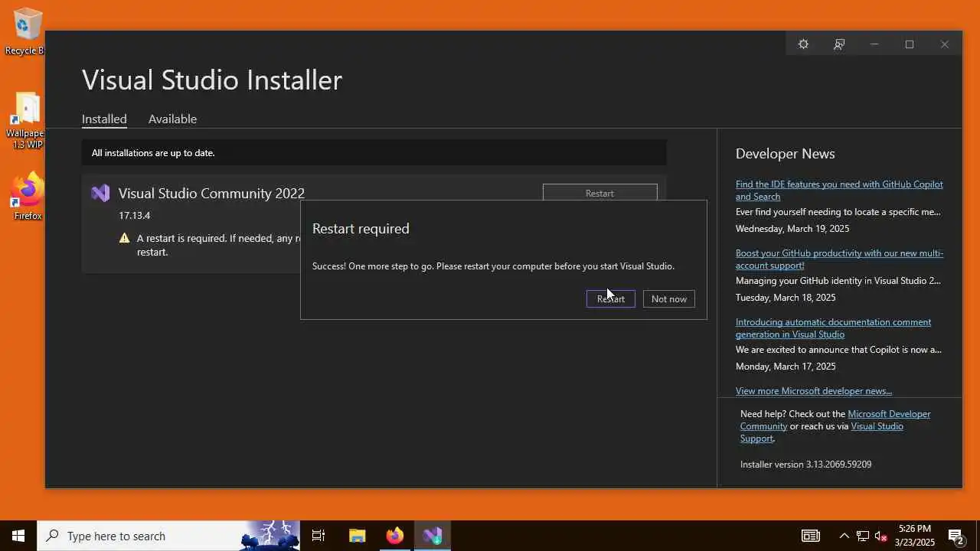Click the network status tray icon
The height and width of the screenshot is (551, 980).
tap(863, 536)
